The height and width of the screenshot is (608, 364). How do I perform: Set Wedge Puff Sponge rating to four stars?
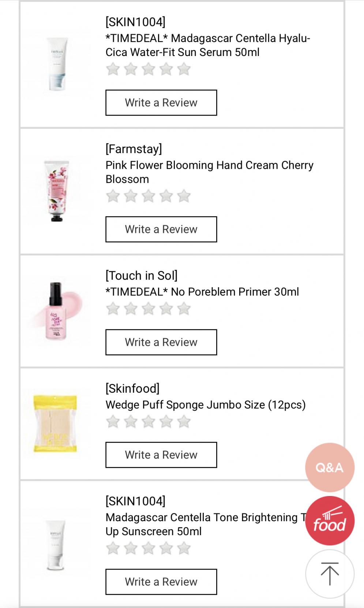point(166,422)
